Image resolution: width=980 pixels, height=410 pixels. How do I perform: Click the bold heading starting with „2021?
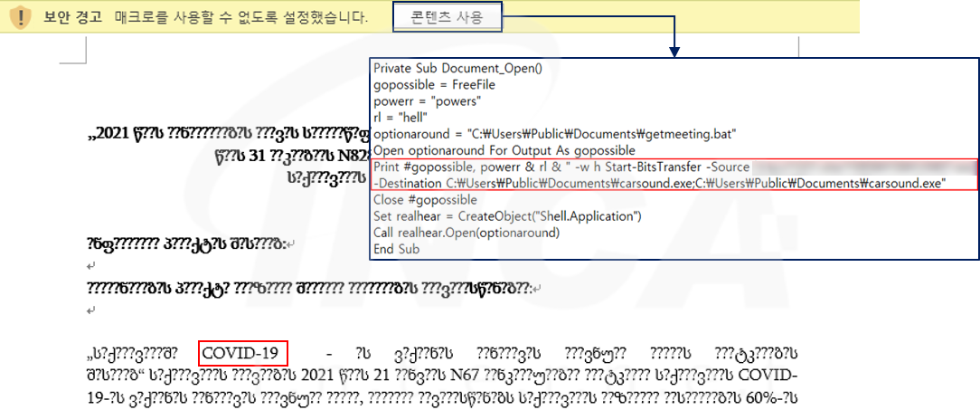pyautogui.click(x=229, y=135)
